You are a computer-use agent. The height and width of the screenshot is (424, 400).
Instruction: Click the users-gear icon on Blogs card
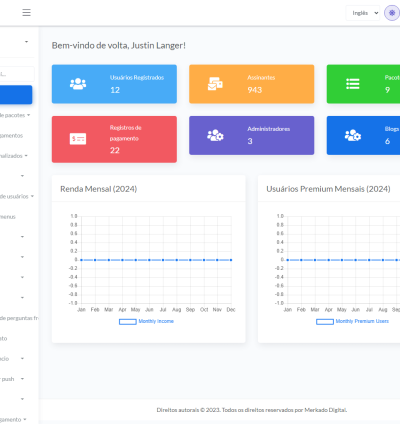(353, 135)
